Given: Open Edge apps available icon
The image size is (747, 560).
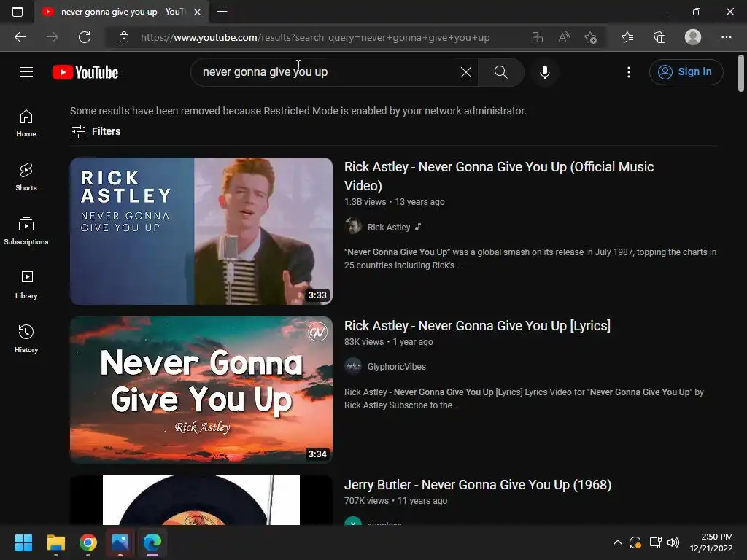Looking at the screenshot, I should click(538, 37).
